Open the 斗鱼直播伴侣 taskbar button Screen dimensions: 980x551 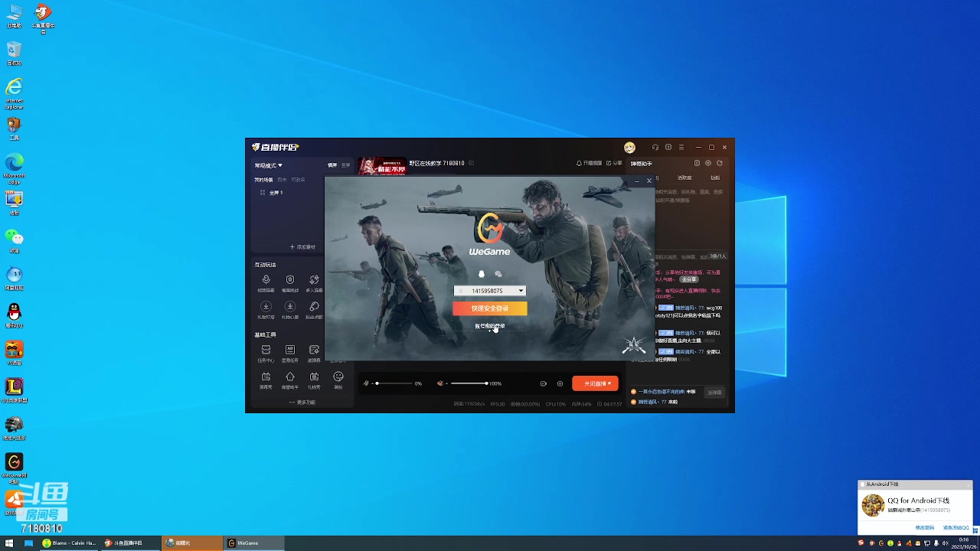pyautogui.click(x=131, y=543)
